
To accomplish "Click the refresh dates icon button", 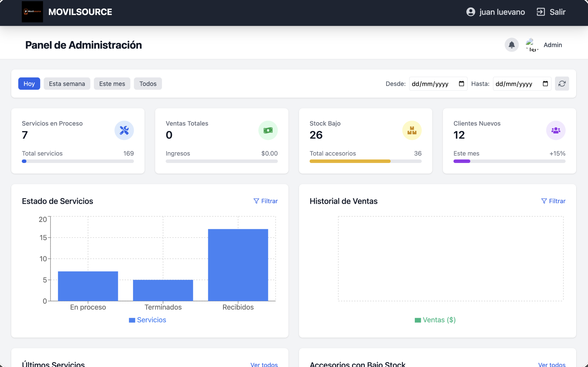I will point(562,84).
